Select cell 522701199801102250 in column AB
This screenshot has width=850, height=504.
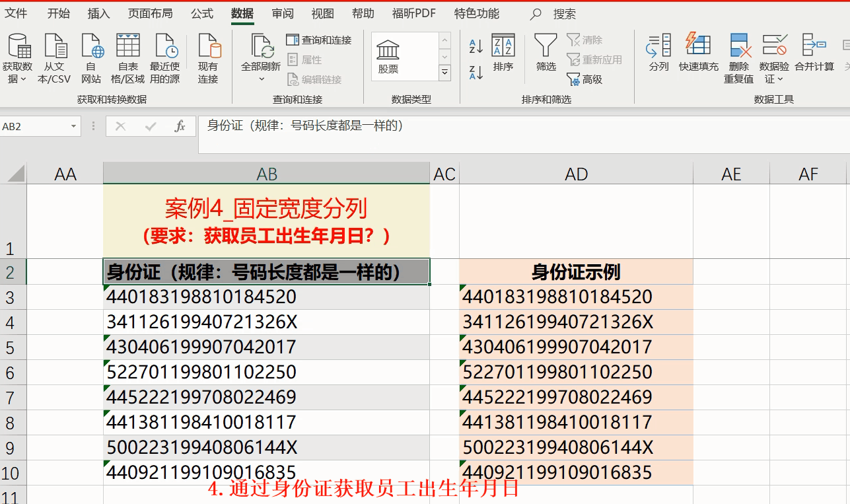pos(267,373)
